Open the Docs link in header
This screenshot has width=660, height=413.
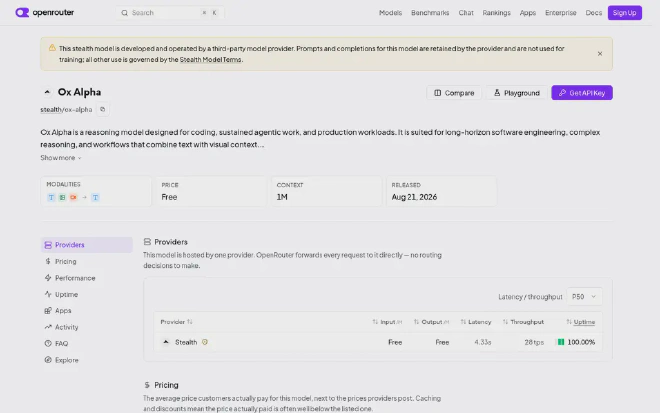coord(593,13)
